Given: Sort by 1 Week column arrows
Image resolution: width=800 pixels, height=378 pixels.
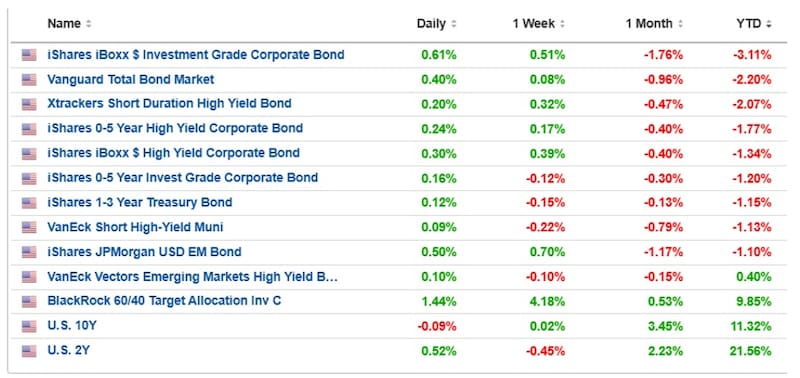Looking at the screenshot, I should (562, 24).
